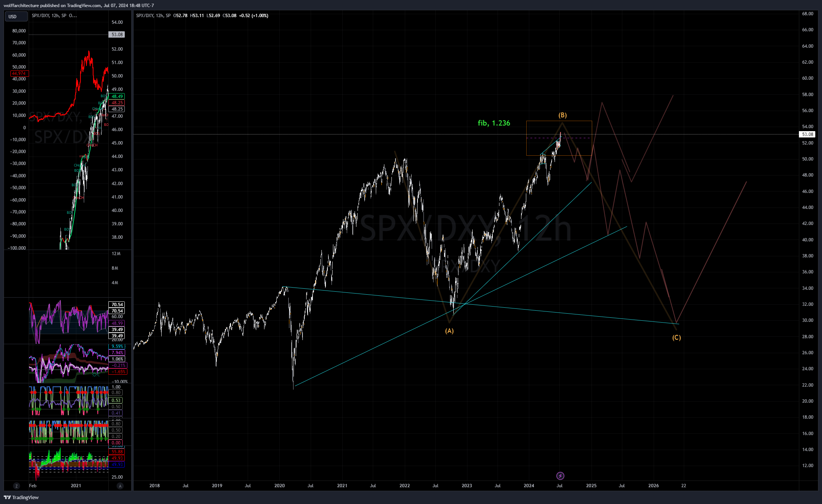The width and height of the screenshot is (822, 504).
Task: Click the green 0.53 oscillator label
Action: coord(116,400)
